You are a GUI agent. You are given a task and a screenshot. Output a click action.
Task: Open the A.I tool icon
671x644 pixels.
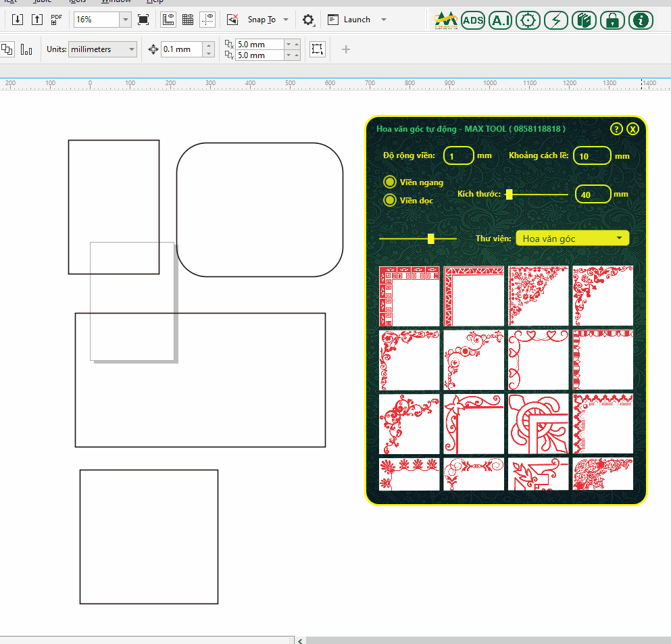500,20
